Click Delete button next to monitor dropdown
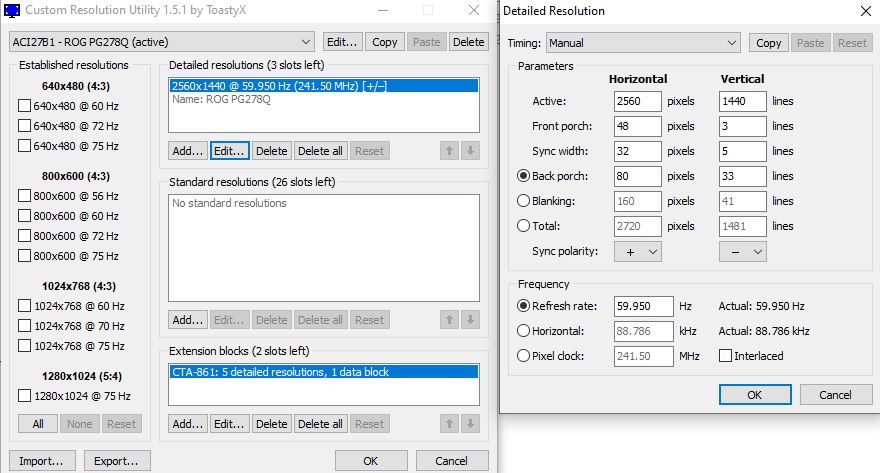The image size is (880, 473). pyautogui.click(x=469, y=42)
